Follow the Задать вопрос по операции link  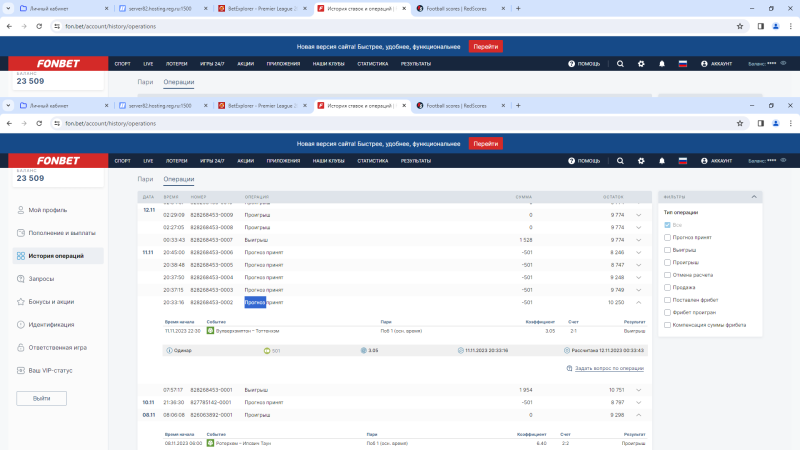point(610,369)
